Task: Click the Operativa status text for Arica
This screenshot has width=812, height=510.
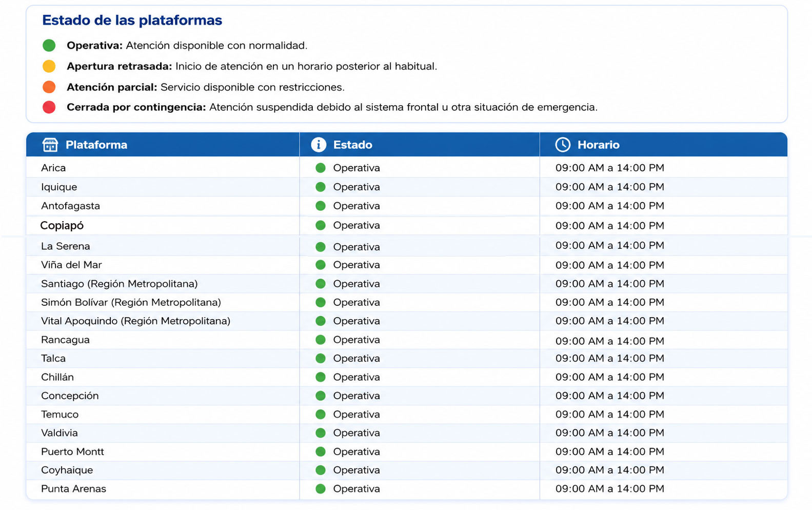Action: [x=357, y=168]
